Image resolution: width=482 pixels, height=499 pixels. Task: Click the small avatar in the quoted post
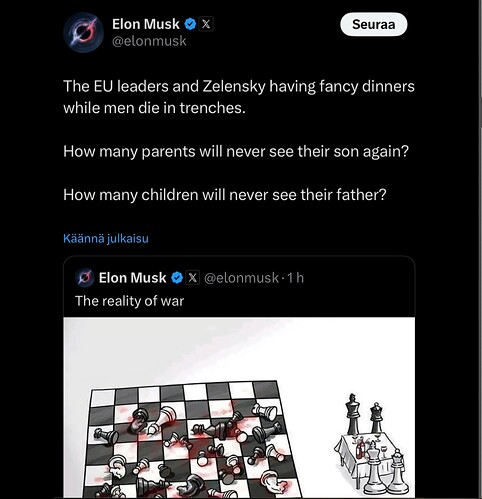pos(85,278)
